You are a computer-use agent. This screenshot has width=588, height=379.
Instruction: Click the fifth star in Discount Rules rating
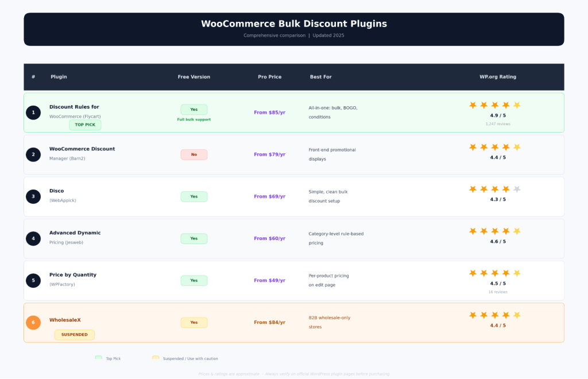(x=517, y=105)
